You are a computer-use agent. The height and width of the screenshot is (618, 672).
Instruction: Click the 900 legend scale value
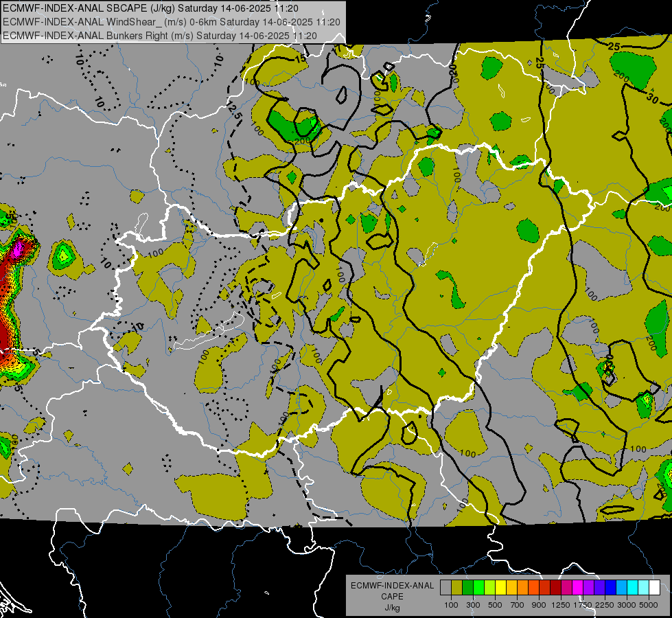539,605
